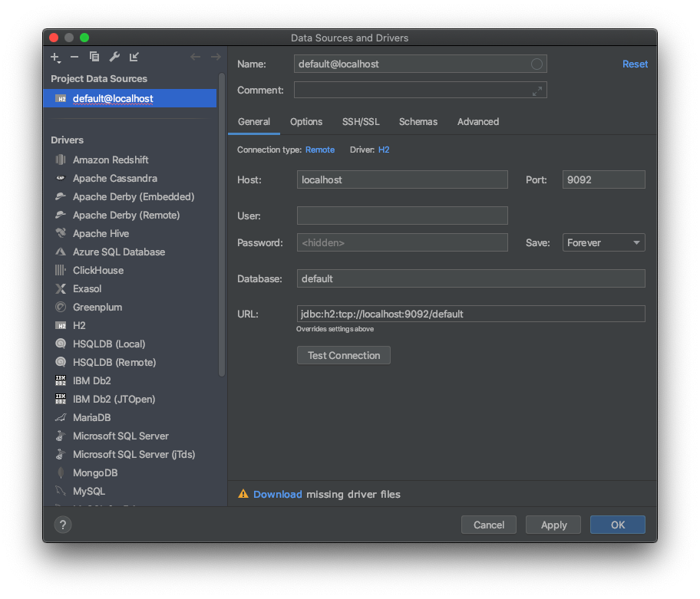Switch to the Advanced tab
Viewport: 700px width, 599px height.
477,122
